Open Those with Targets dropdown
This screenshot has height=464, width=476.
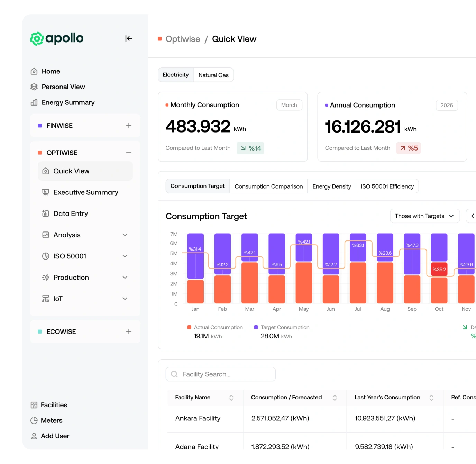424,216
